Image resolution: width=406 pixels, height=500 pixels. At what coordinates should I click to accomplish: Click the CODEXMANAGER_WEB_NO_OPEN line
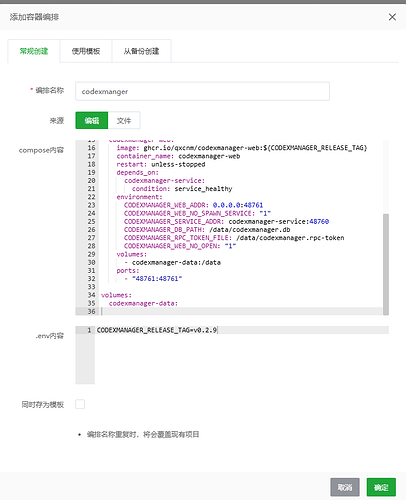(x=180, y=246)
